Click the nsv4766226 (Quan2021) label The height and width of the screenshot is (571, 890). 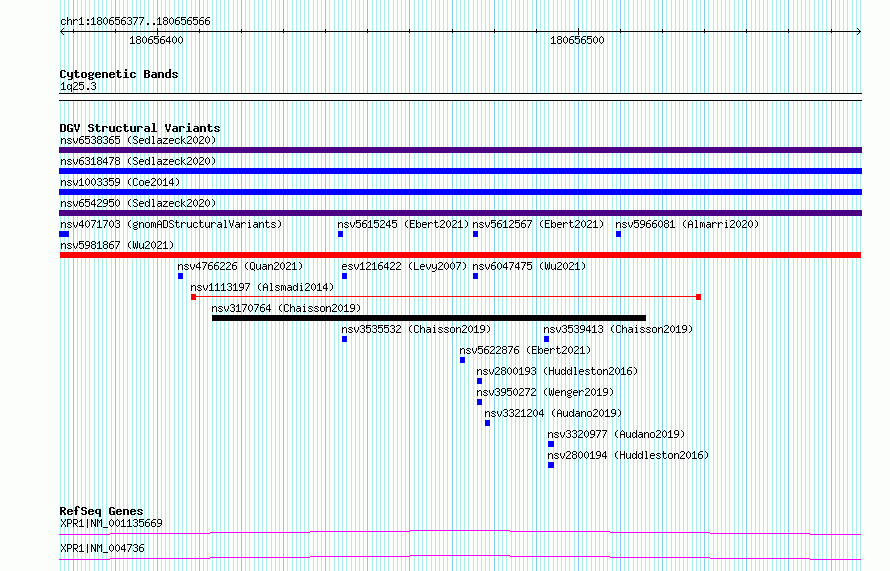240,266
